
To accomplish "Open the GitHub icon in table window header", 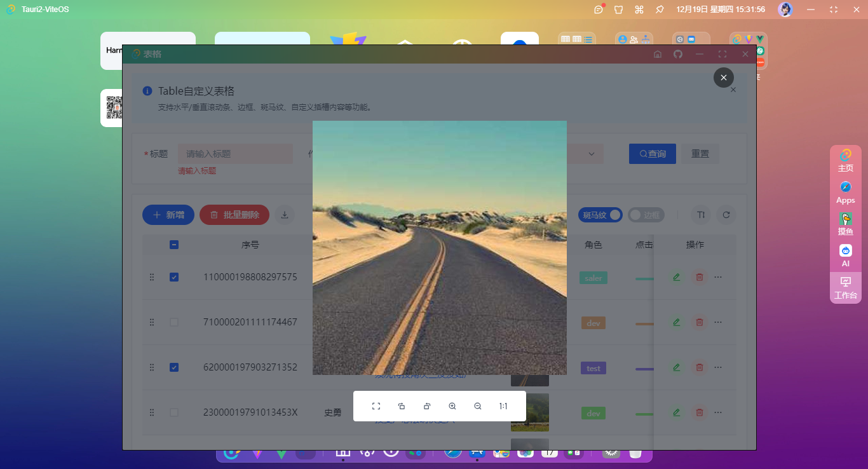I will (x=678, y=54).
